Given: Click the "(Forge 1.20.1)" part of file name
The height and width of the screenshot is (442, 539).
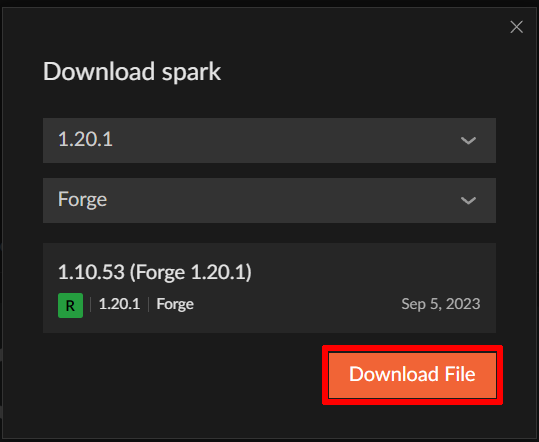Looking at the screenshot, I should point(191,272).
